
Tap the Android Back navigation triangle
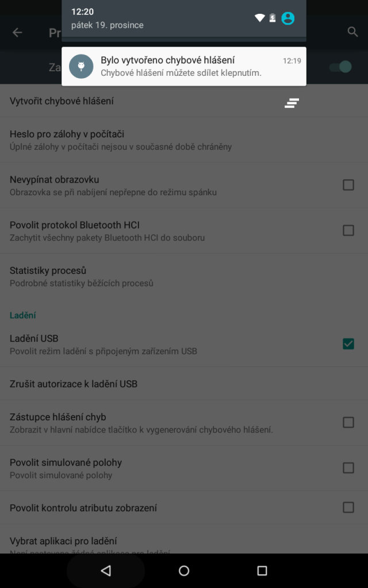106,571
